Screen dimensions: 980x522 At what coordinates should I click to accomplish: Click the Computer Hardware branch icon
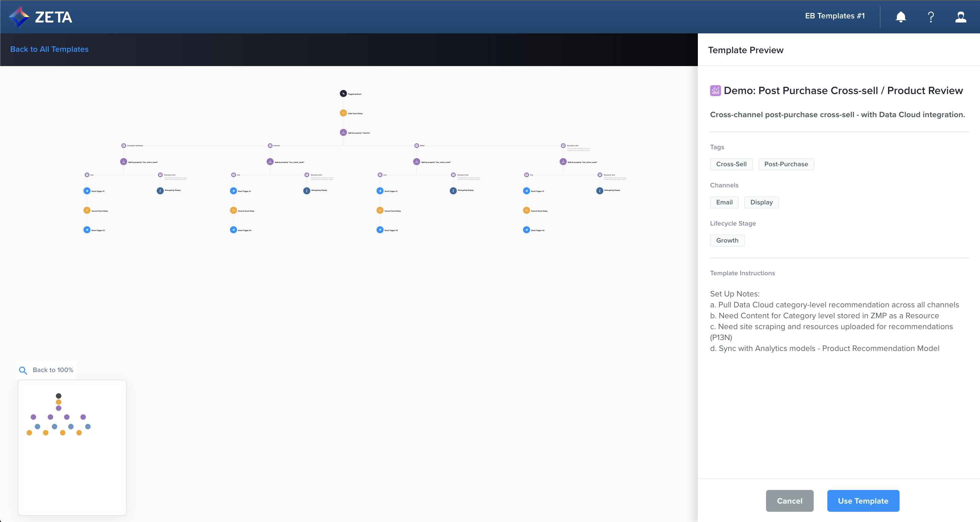tap(124, 146)
